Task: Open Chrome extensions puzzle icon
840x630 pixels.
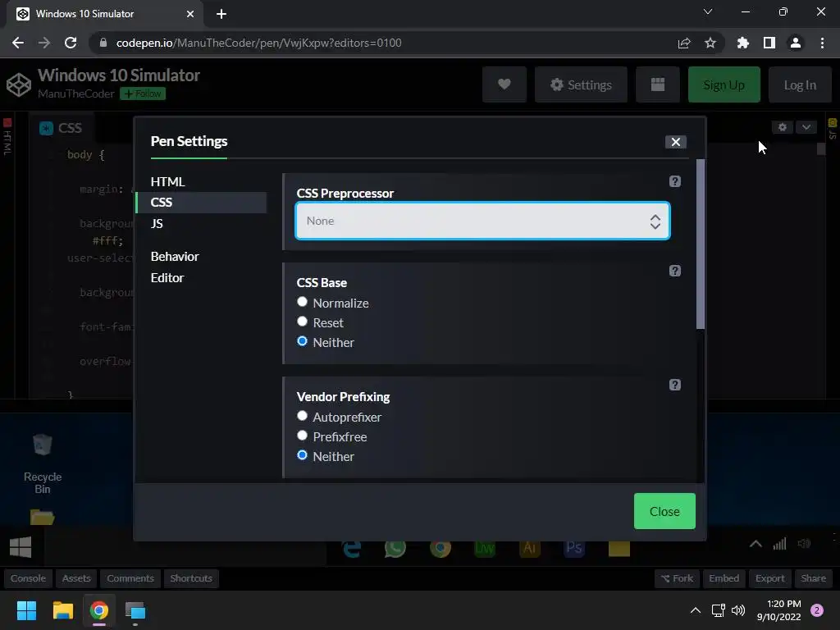Action: (742, 43)
